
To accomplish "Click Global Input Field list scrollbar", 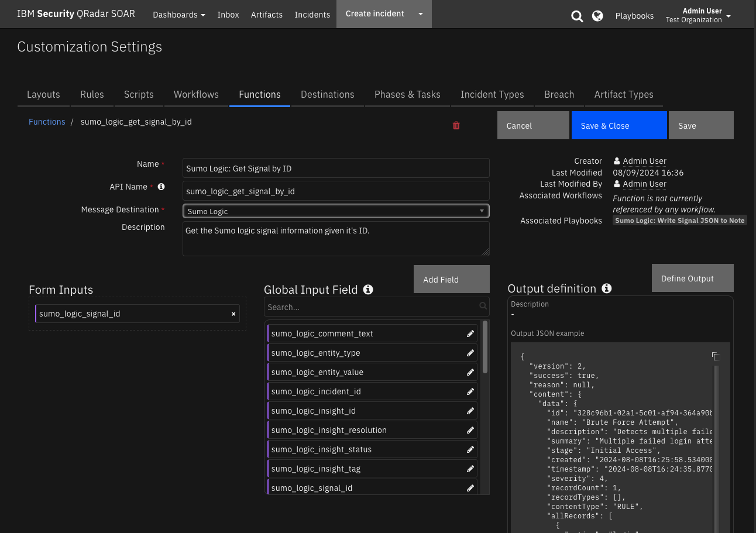I will (485, 347).
